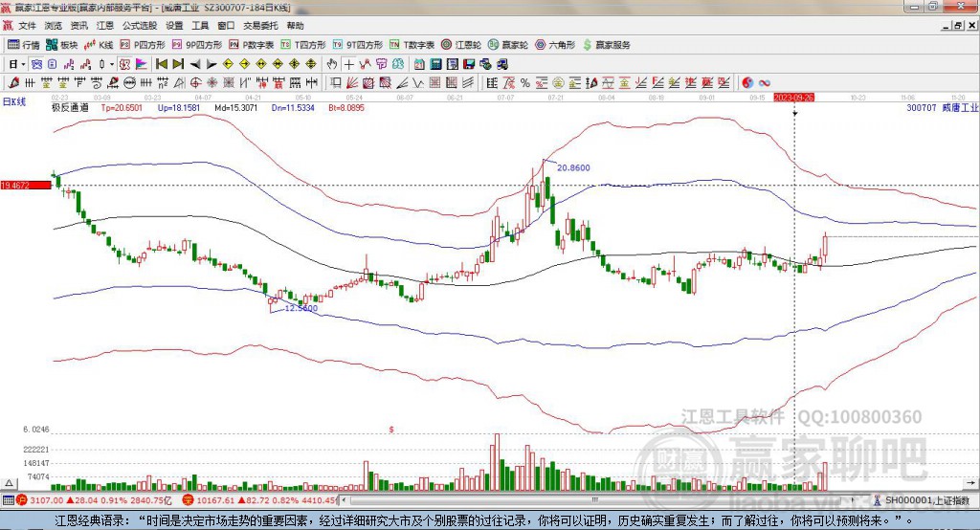This screenshot has width=980, height=530.
Task: Toggle the crosshair cursor tool
Action: coord(348,64)
